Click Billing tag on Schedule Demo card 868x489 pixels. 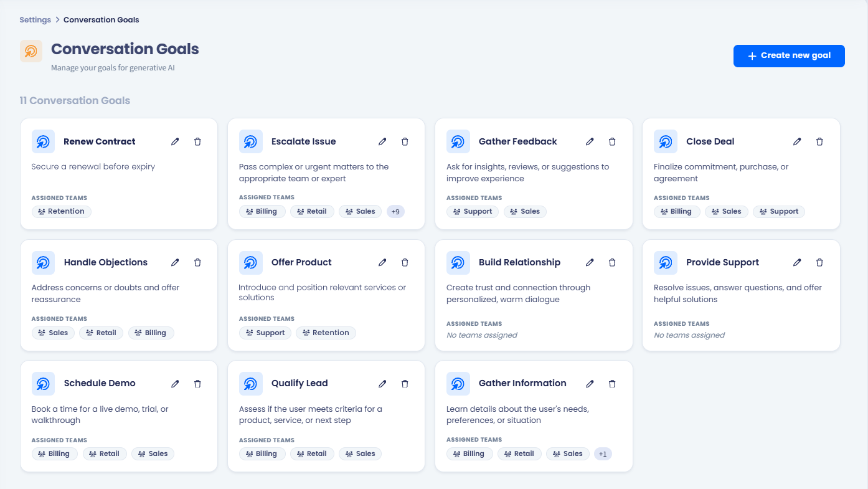coord(55,453)
